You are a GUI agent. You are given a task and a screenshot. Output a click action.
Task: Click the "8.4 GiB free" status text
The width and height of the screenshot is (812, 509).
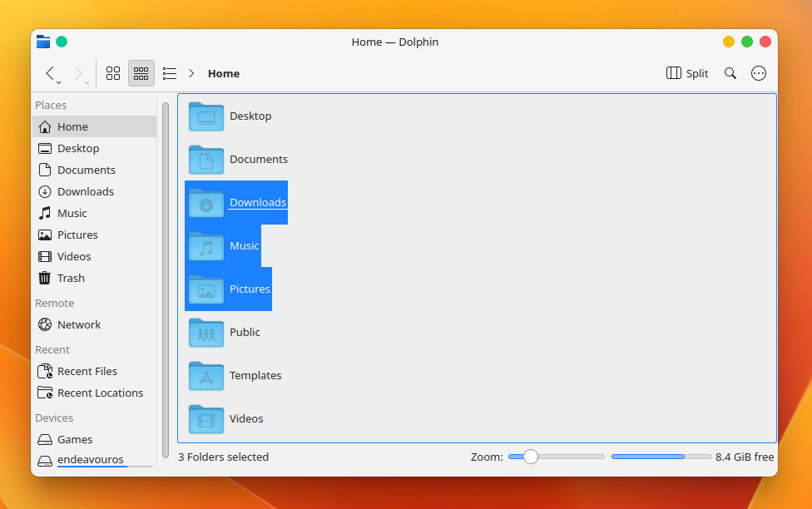coord(745,457)
